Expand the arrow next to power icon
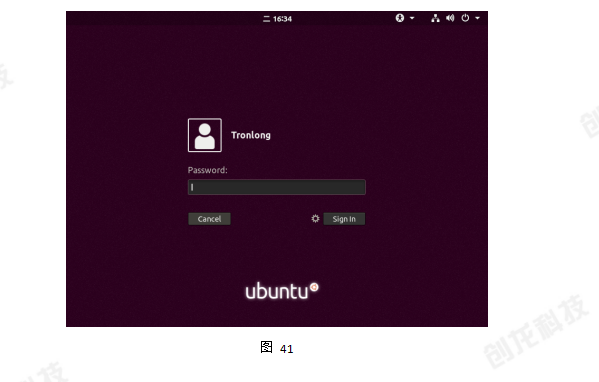This screenshot has width=599, height=382. (477, 18)
